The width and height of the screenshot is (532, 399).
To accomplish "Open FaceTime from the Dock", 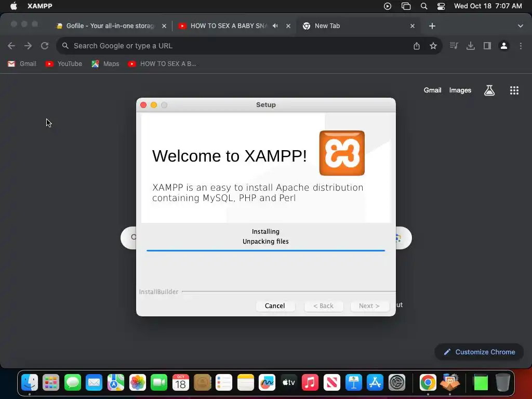I will (159, 383).
